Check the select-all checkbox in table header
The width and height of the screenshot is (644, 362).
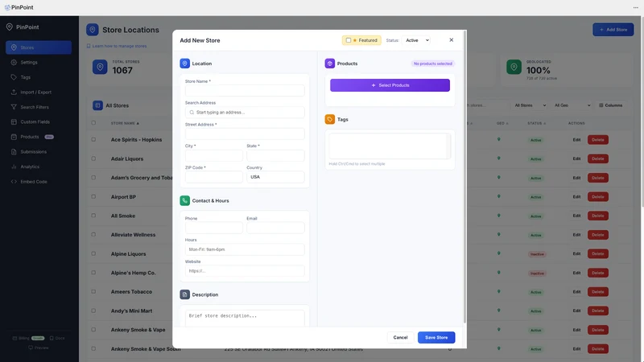93,123
